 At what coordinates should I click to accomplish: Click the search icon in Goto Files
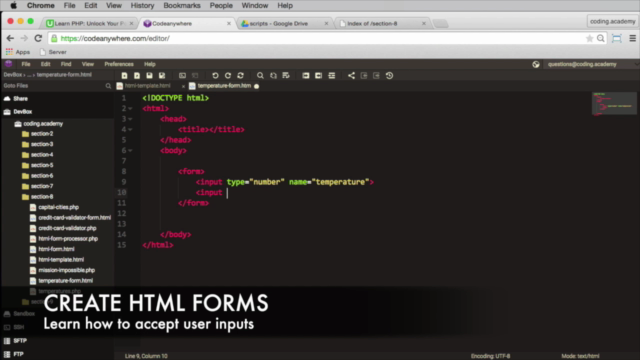[x=108, y=86]
